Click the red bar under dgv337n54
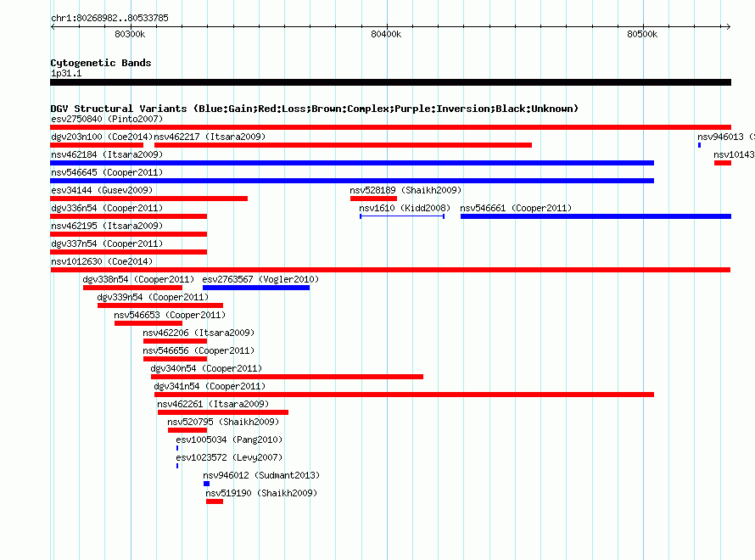The width and height of the screenshot is (755, 560). coord(129,252)
